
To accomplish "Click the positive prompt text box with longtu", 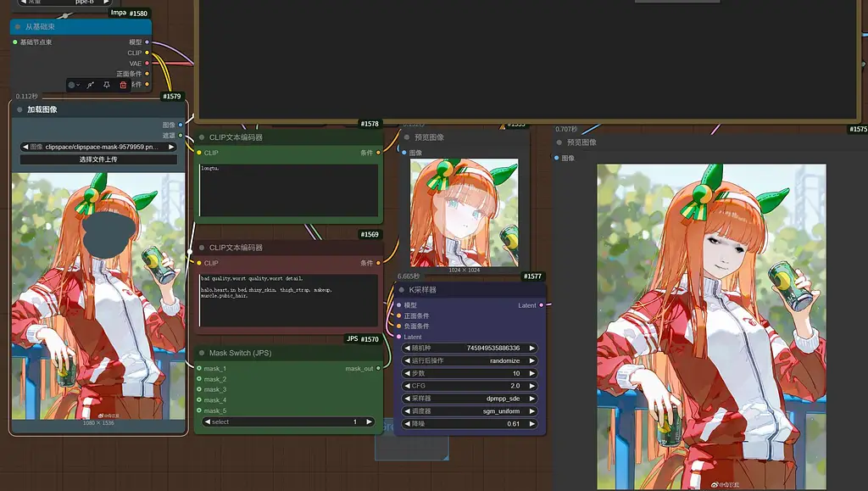I will [288, 190].
